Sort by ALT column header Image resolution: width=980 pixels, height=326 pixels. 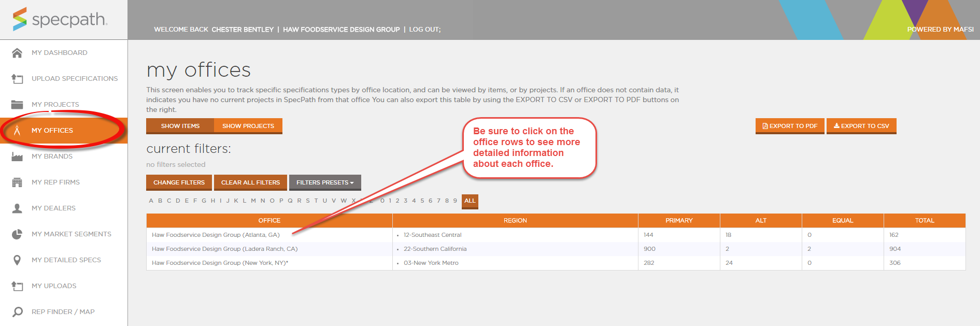761,220
